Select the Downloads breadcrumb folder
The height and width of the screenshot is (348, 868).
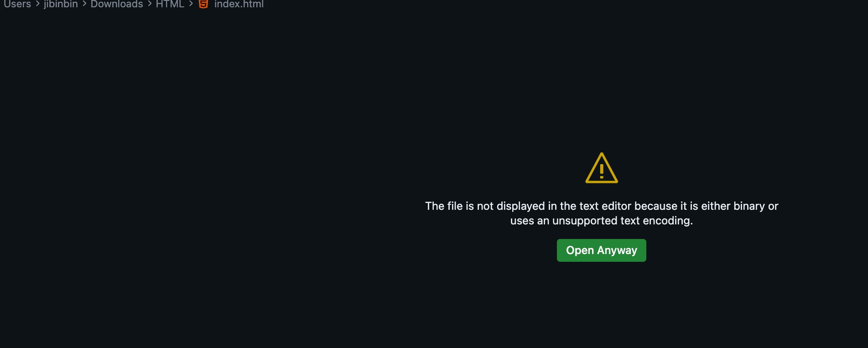[117, 4]
